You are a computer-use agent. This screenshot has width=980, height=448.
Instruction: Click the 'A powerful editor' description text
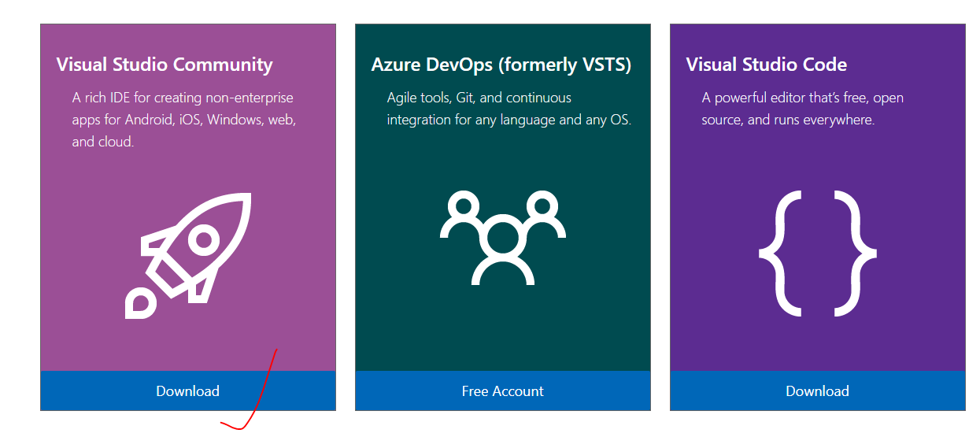coord(803,109)
